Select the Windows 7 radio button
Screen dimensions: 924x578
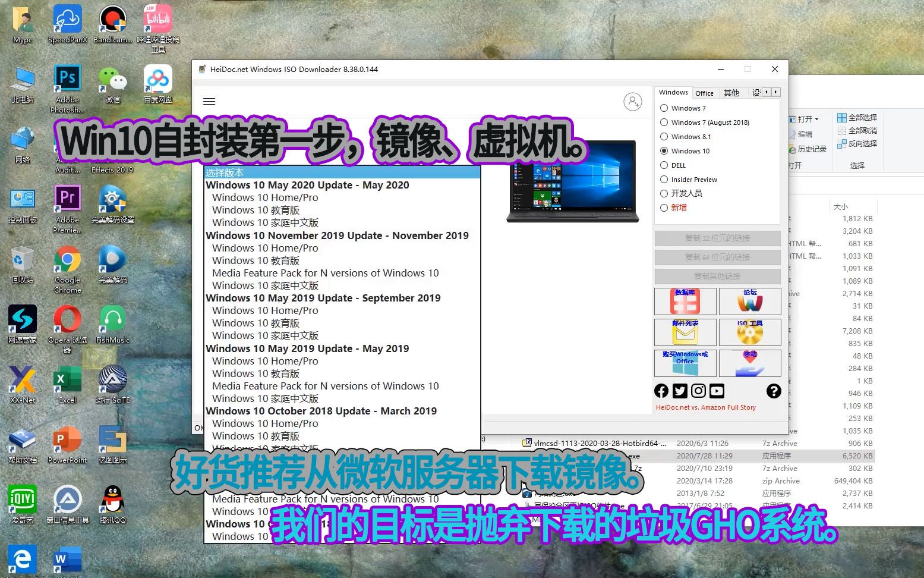(664, 108)
